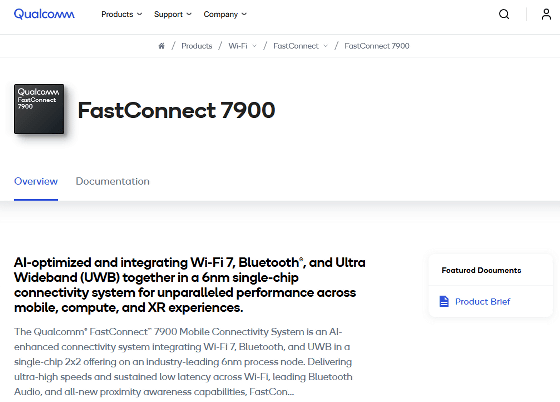Open the search magnifier icon
The width and height of the screenshot is (560, 402).
504,14
